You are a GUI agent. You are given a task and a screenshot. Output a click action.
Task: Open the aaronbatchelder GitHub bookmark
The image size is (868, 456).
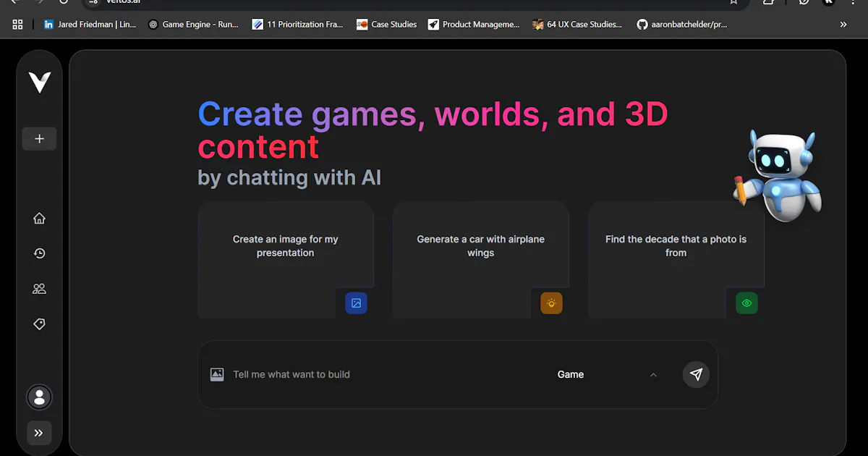(682, 25)
